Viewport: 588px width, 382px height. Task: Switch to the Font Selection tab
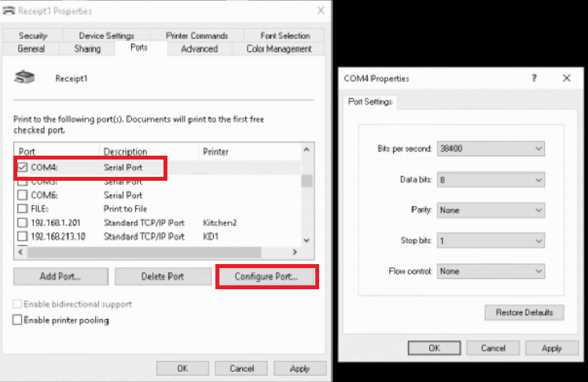[x=285, y=35]
